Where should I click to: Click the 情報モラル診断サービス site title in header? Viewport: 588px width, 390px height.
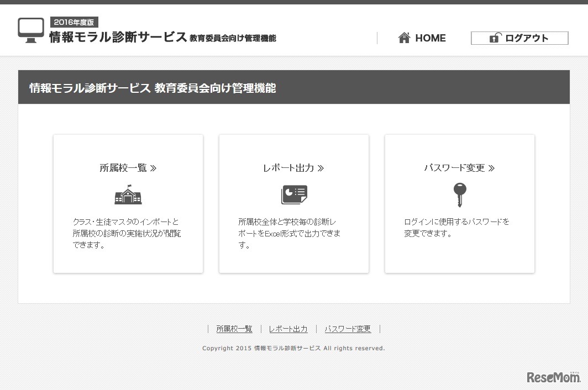pos(118,38)
